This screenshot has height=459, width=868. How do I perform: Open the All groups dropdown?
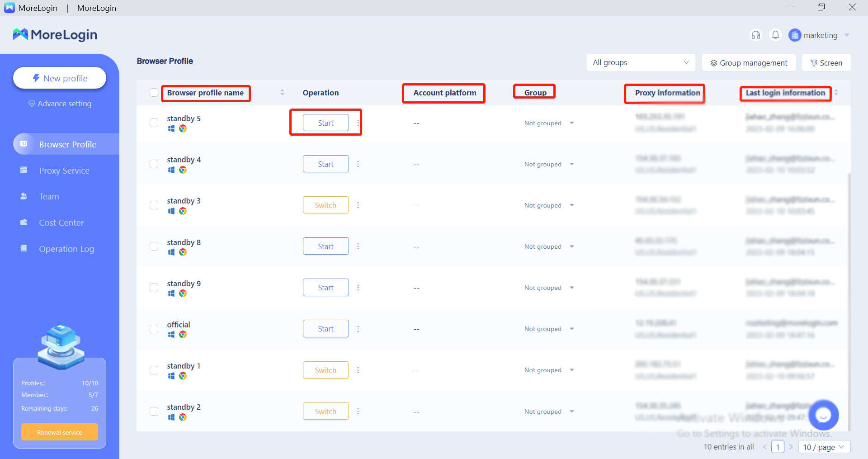coord(641,62)
